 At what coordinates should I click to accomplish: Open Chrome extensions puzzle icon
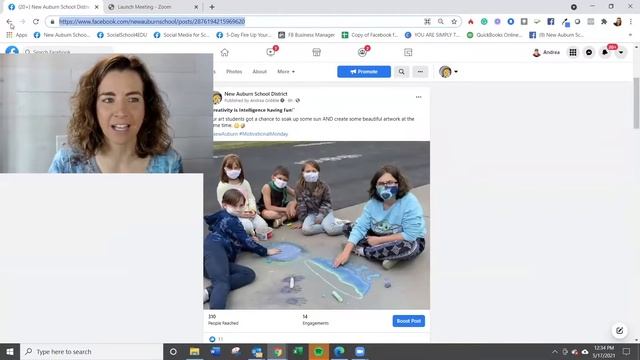pyautogui.click(x=604, y=22)
